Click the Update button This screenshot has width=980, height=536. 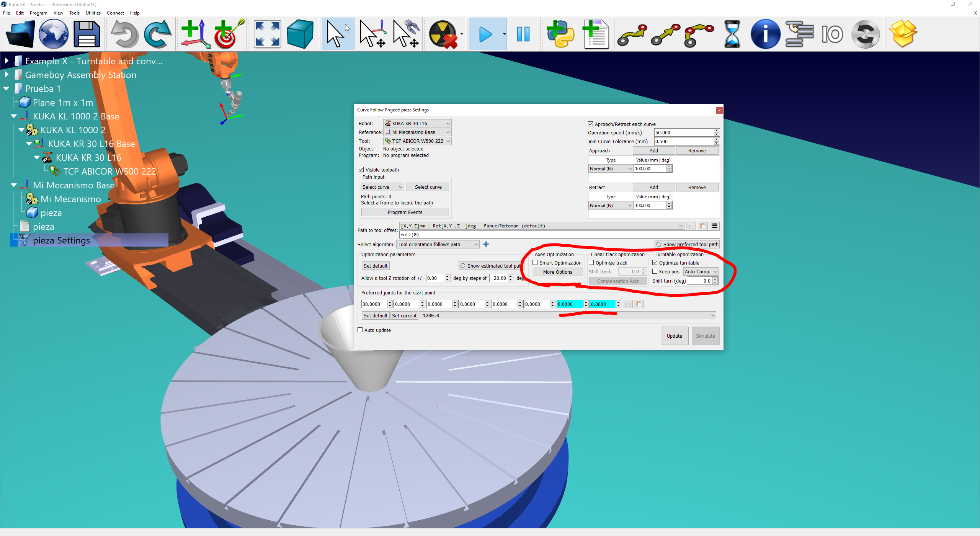[674, 336]
